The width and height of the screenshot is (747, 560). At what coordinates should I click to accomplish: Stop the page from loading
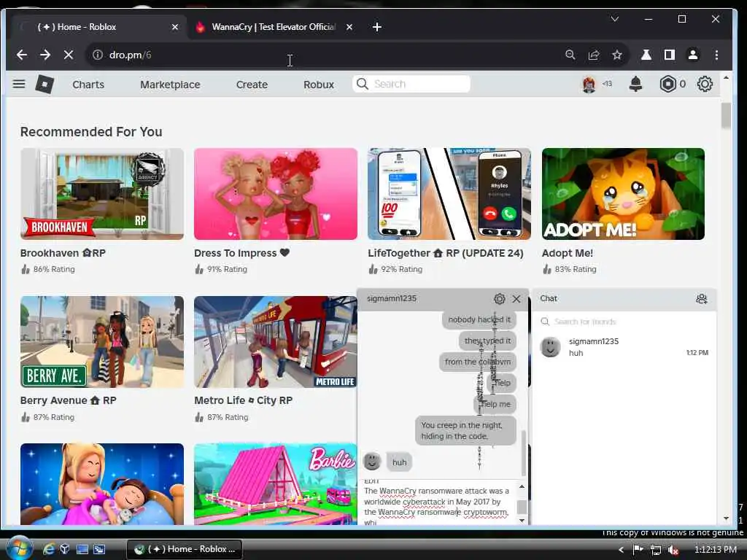(x=69, y=55)
